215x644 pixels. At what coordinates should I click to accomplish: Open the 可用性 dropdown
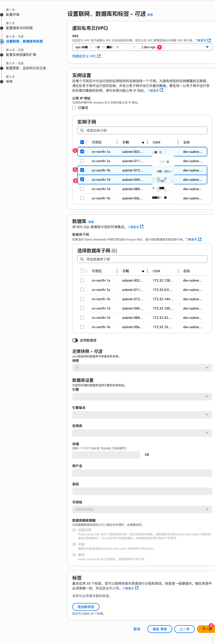coord(142,509)
